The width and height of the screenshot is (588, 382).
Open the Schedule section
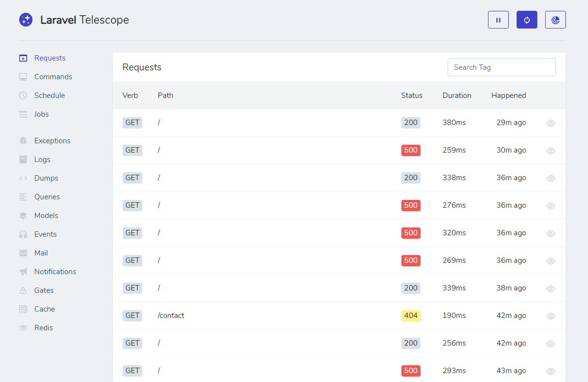(48, 95)
